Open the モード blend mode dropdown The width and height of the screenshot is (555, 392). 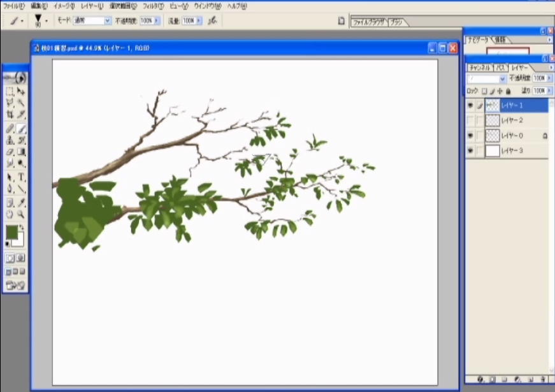point(107,21)
